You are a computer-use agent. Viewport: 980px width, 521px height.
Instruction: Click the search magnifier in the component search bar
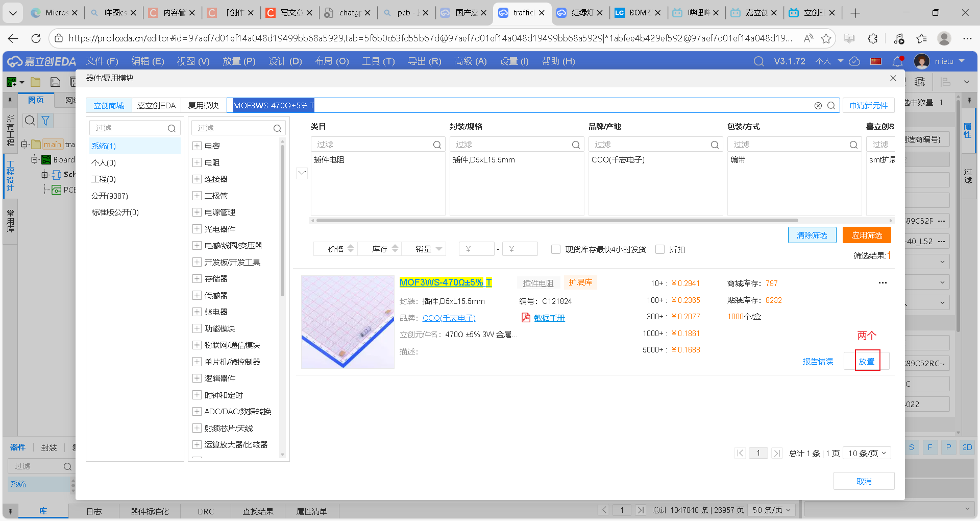coord(831,105)
